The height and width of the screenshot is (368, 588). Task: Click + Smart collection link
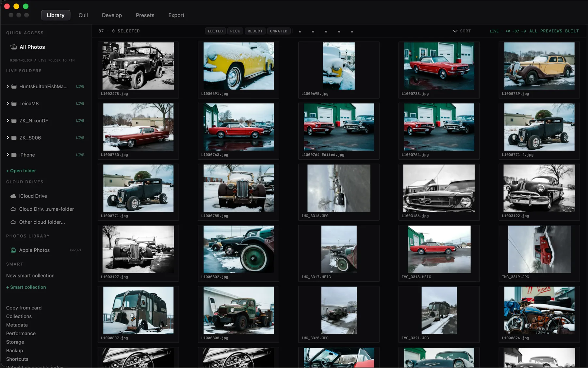26,287
